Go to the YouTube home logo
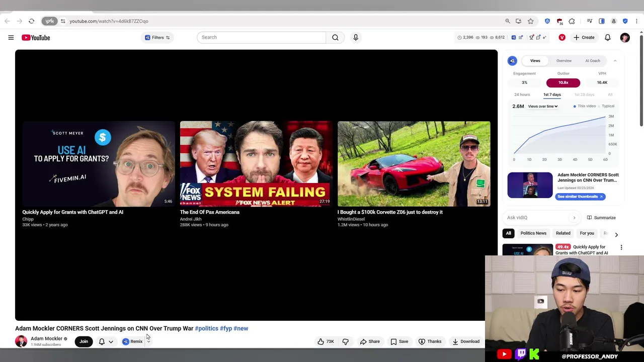Screen dimensions: 644x362 (x=36, y=38)
